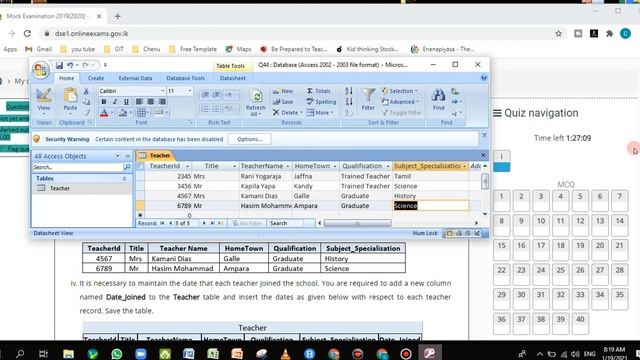Image resolution: width=640 pixels, height=360 pixels.
Task: Switch to the Create ribbon tab
Action: [x=96, y=78]
